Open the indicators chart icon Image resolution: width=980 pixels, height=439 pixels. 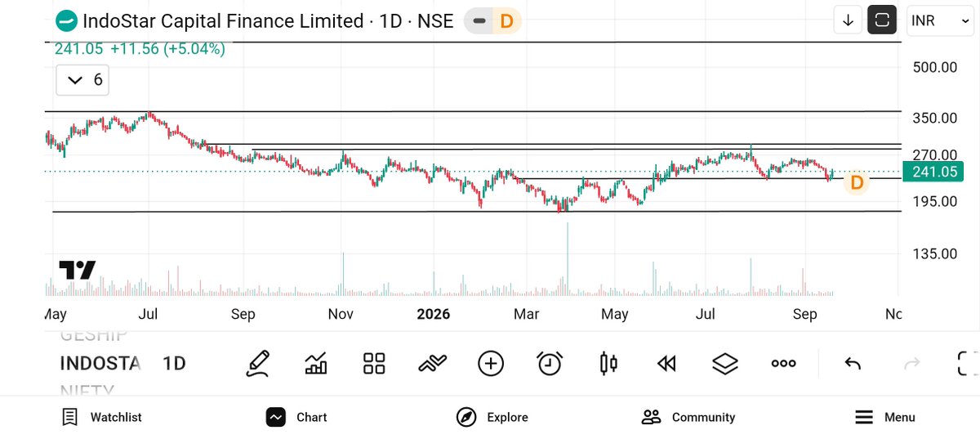tap(316, 363)
